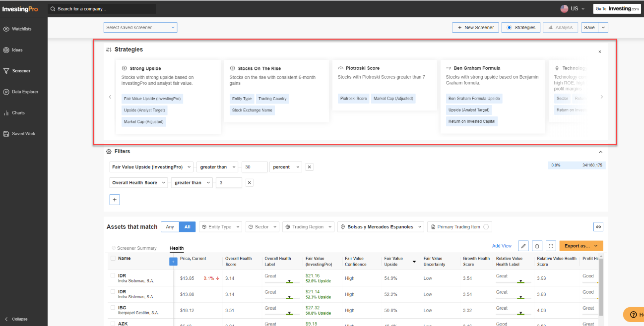
Task: Choose the Stocks On The Rise strategy
Action: [x=276, y=91]
